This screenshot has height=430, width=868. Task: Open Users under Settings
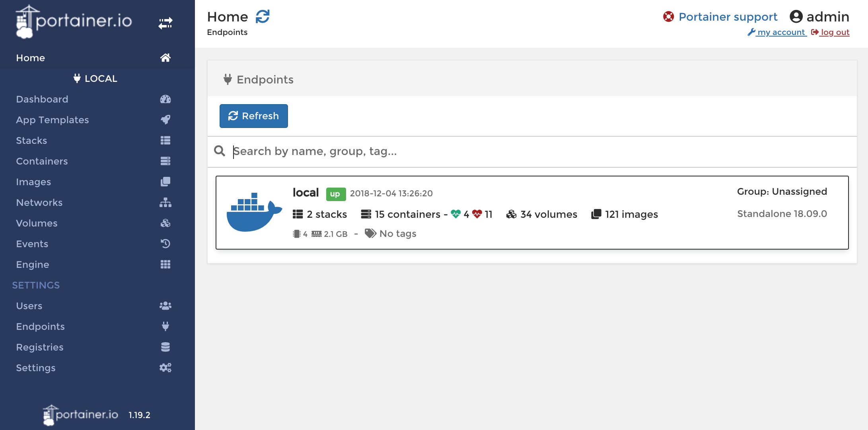(x=29, y=306)
